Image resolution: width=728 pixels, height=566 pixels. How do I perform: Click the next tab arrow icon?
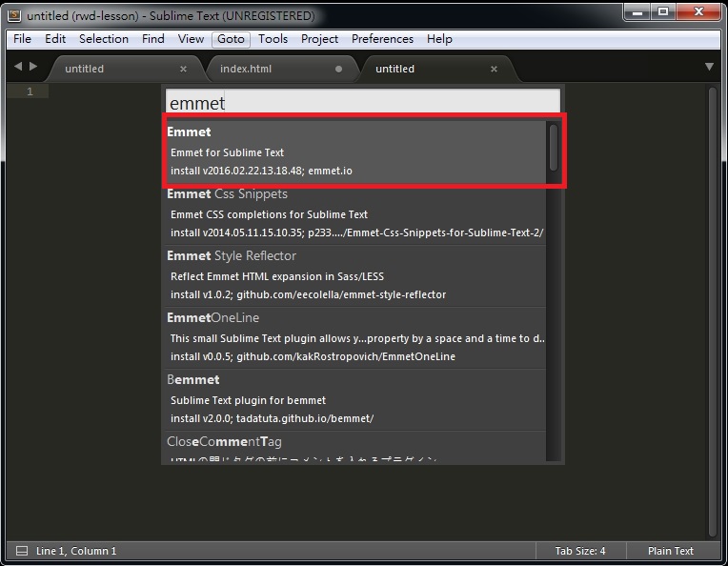pos(33,67)
